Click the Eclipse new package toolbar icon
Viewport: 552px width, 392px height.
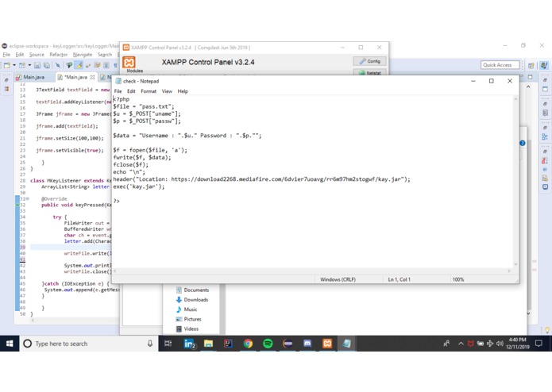coord(22,65)
